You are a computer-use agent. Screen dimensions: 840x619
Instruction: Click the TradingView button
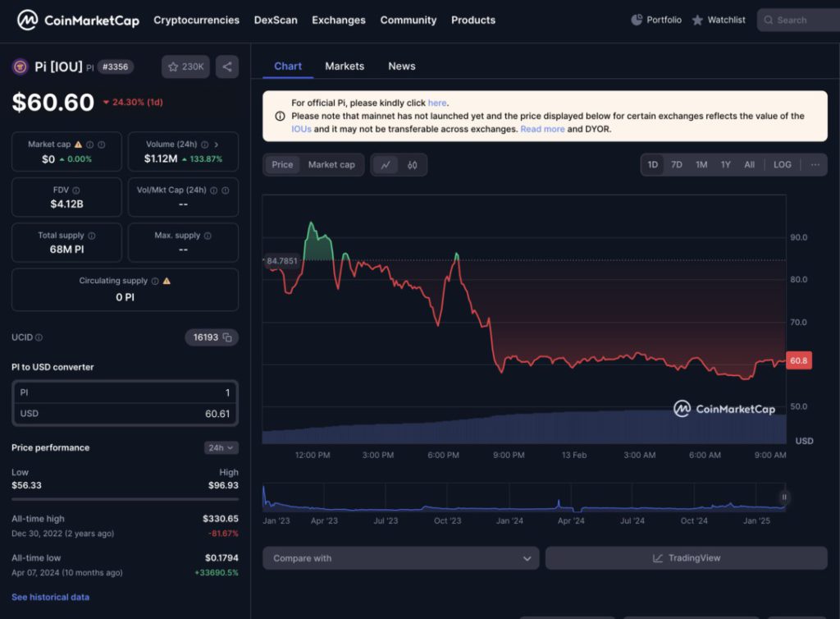[x=687, y=558]
